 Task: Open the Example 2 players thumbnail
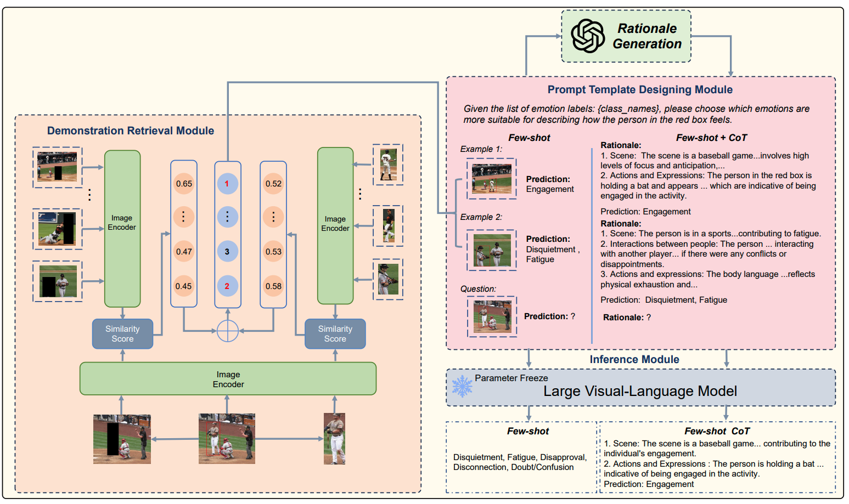[x=492, y=250]
